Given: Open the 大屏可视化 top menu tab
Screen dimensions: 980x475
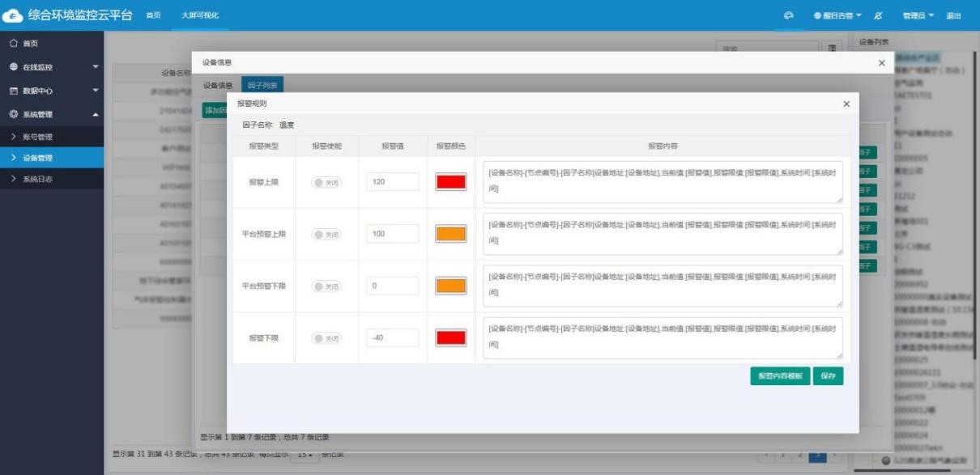Looking at the screenshot, I should (x=199, y=16).
